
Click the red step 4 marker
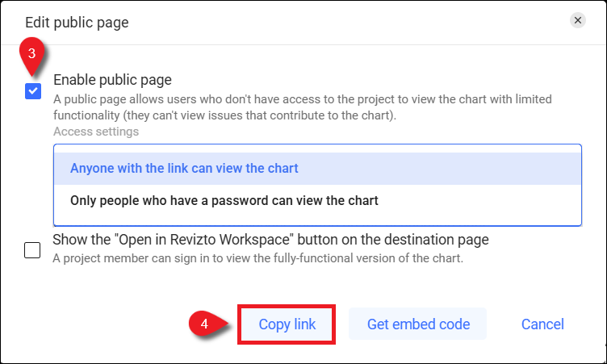click(204, 324)
